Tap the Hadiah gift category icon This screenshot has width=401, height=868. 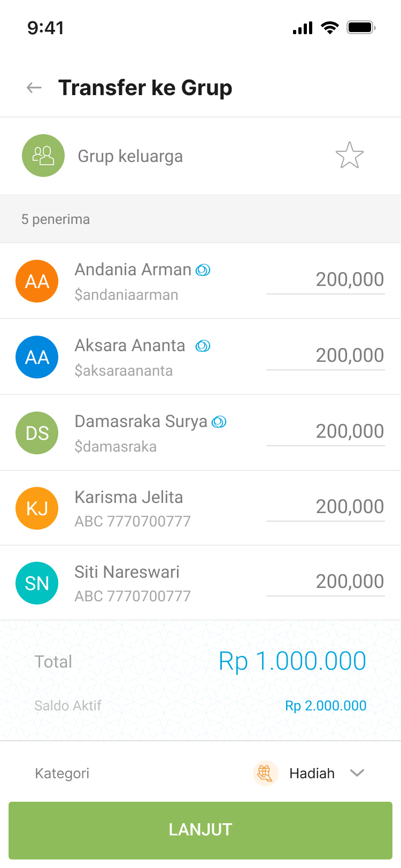pyautogui.click(x=265, y=773)
